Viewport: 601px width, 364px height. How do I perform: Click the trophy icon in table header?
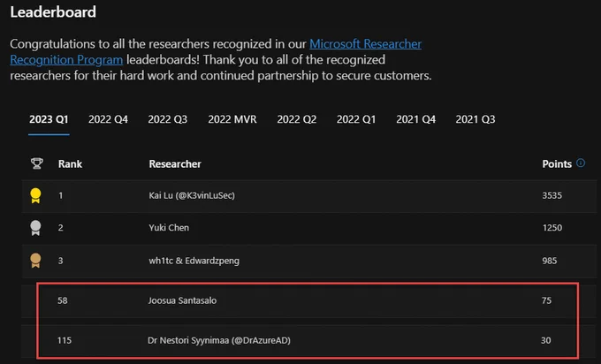tap(37, 163)
